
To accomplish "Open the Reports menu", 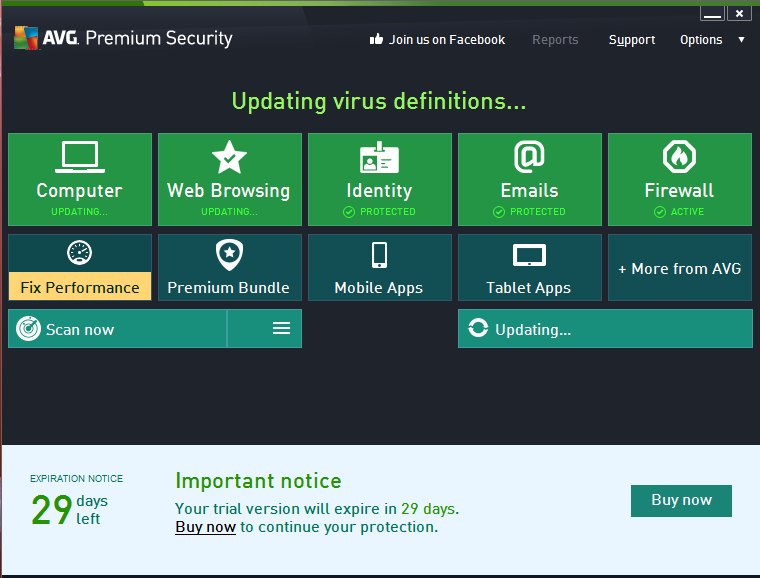I will click(x=555, y=40).
